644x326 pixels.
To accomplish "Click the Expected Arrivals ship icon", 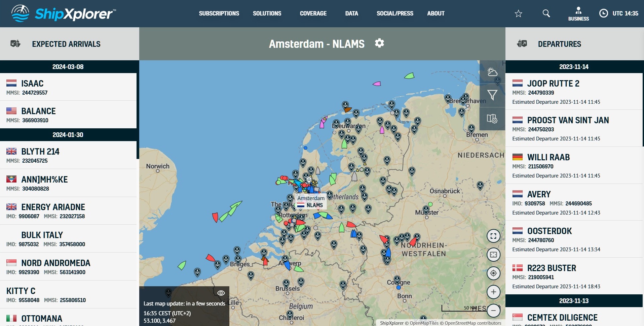I will pyautogui.click(x=15, y=44).
